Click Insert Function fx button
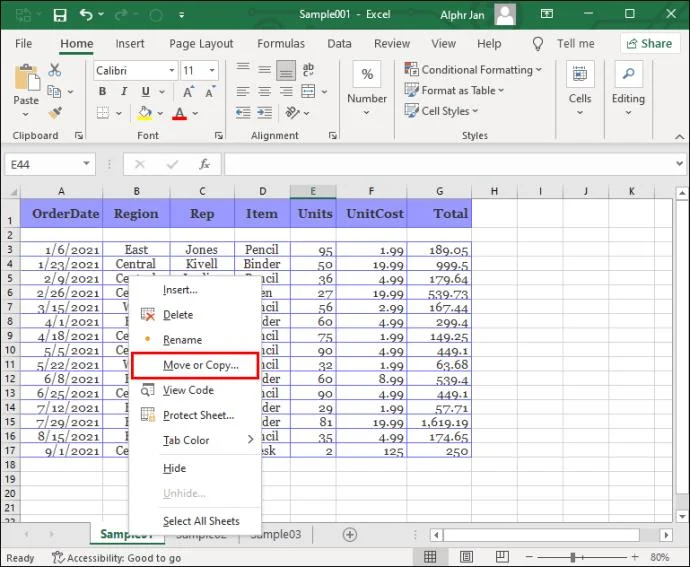 click(x=204, y=164)
